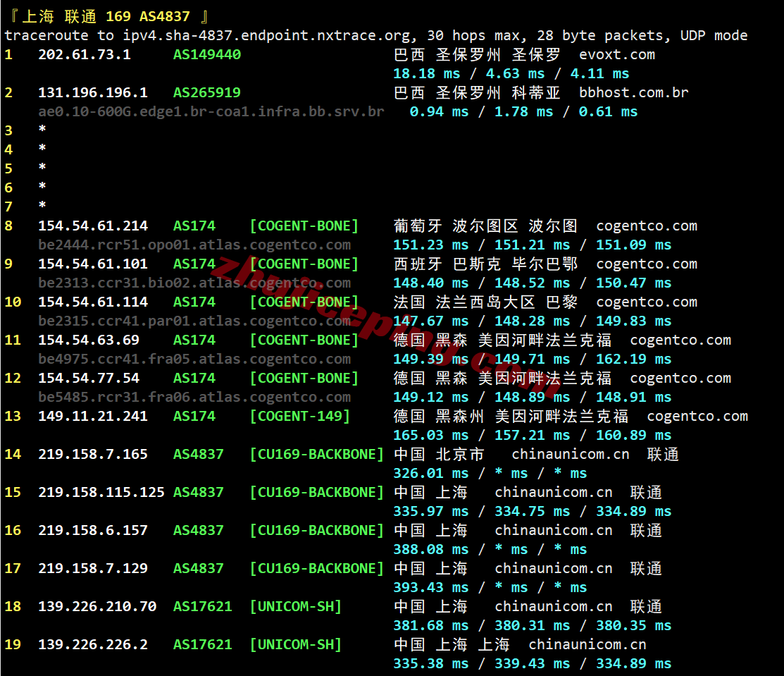
Task: Click the asterisk on hop 3
Action: pyautogui.click(x=42, y=130)
